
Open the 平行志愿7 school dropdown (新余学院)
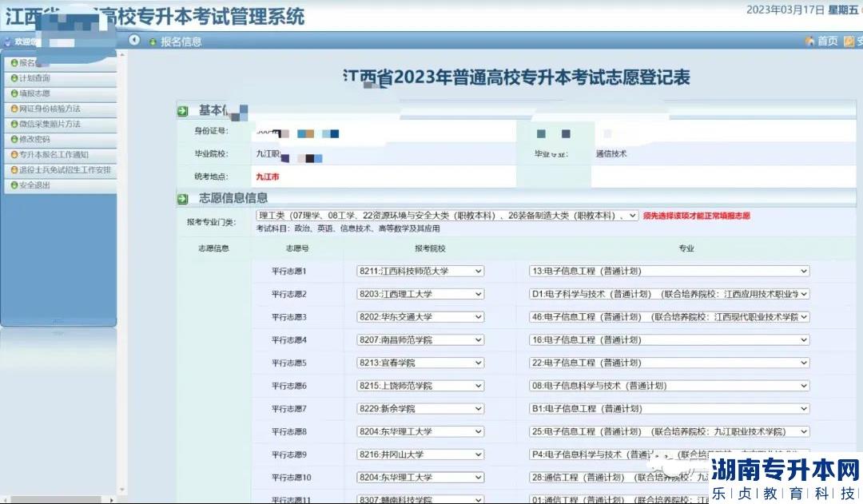[x=420, y=409]
